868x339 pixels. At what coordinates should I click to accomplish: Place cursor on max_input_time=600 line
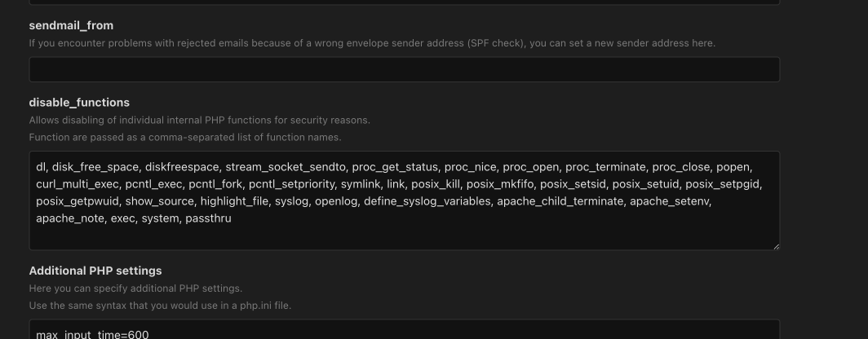point(92,334)
